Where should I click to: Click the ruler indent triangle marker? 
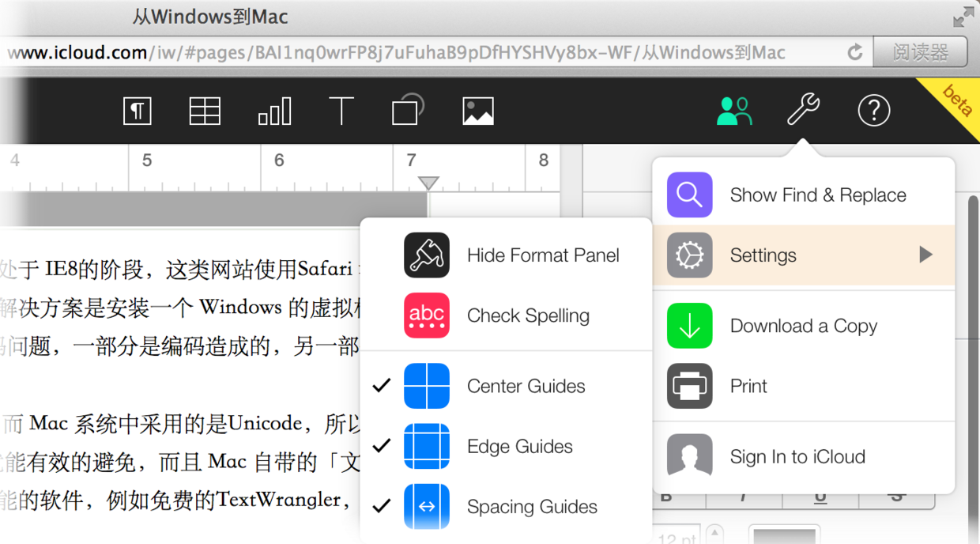tap(428, 183)
